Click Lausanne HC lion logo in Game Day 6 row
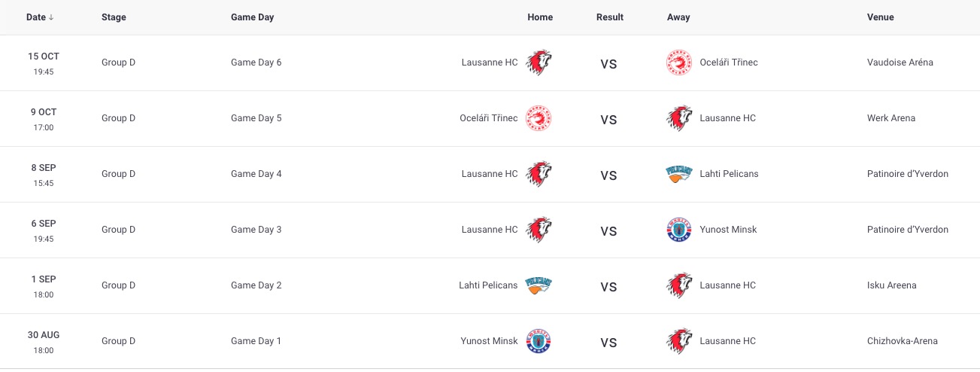980x372 pixels. tap(539, 63)
